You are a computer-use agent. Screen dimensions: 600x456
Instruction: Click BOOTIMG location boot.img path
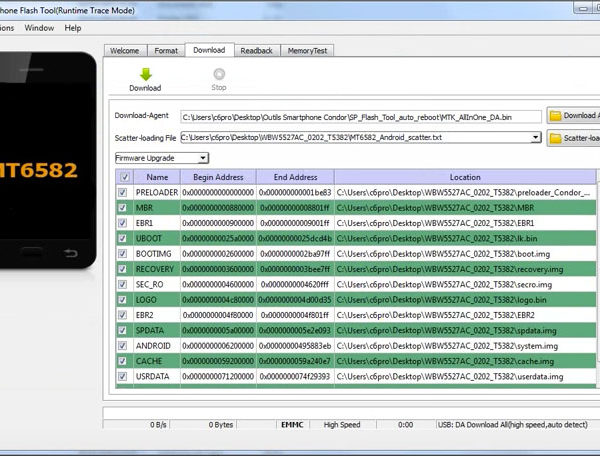coord(443,254)
